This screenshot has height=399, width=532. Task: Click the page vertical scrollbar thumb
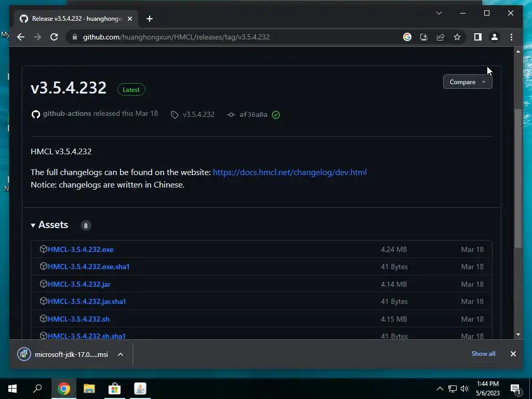[x=518, y=178]
